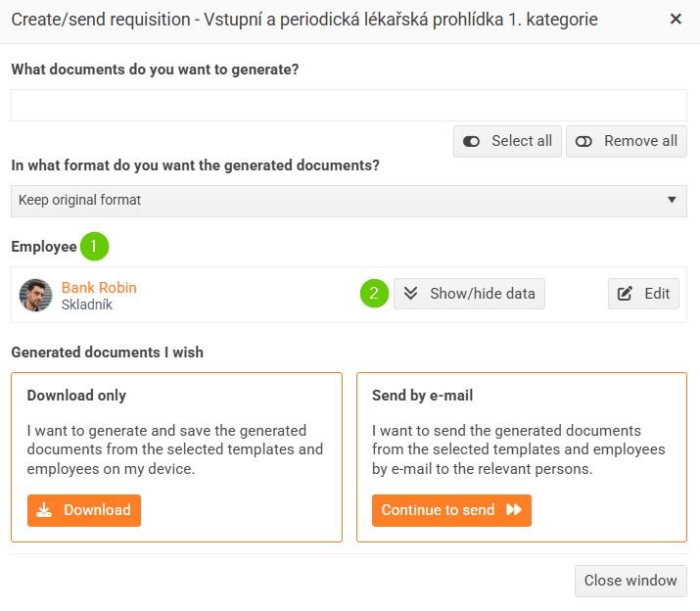
Task: Click the pencil edit icon
Action: (626, 294)
